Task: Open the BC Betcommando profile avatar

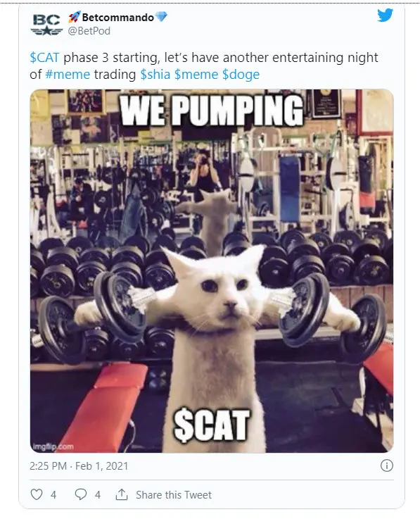Action: 46,25
